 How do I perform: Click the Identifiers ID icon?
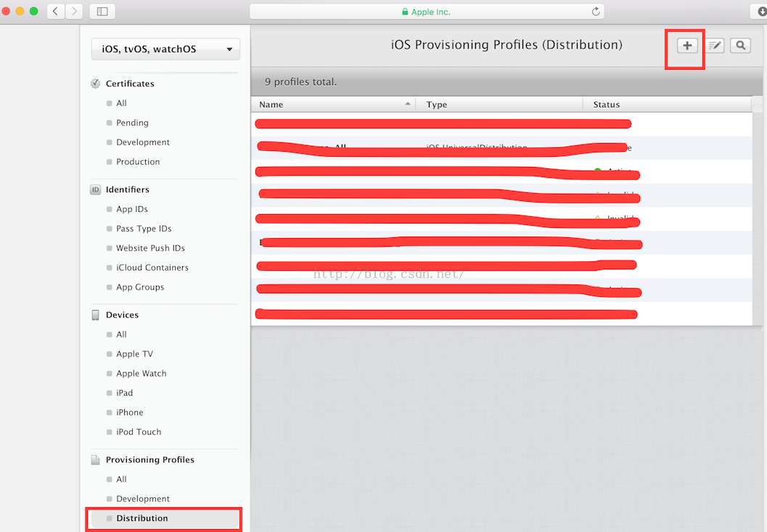pyautogui.click(x=95, y=189)
